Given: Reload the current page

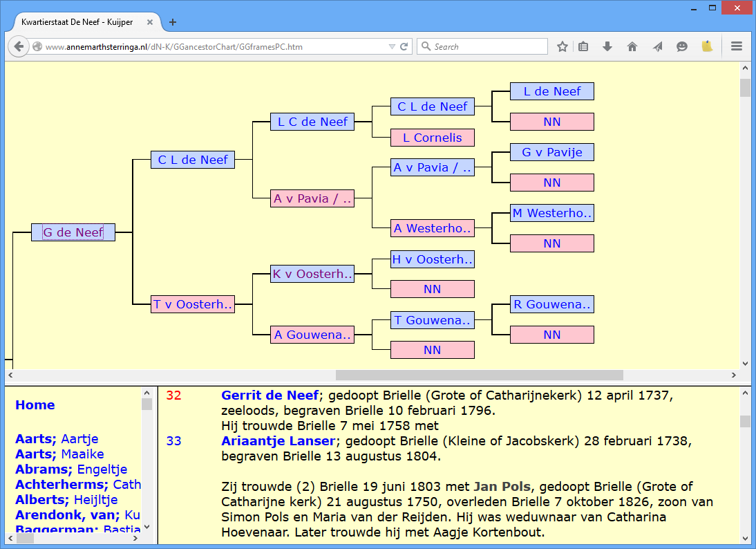Looking at the screenshot, I should click(x=404, y=47).
